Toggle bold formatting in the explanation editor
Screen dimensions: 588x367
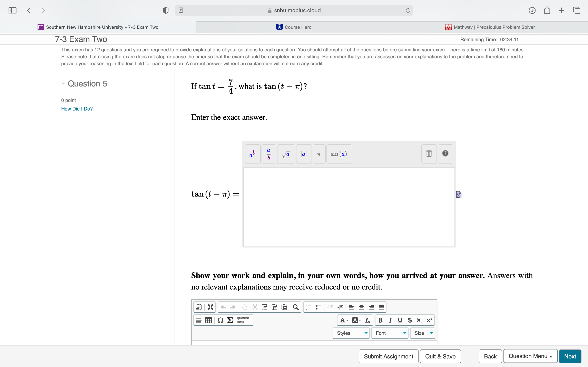point(380,320)
